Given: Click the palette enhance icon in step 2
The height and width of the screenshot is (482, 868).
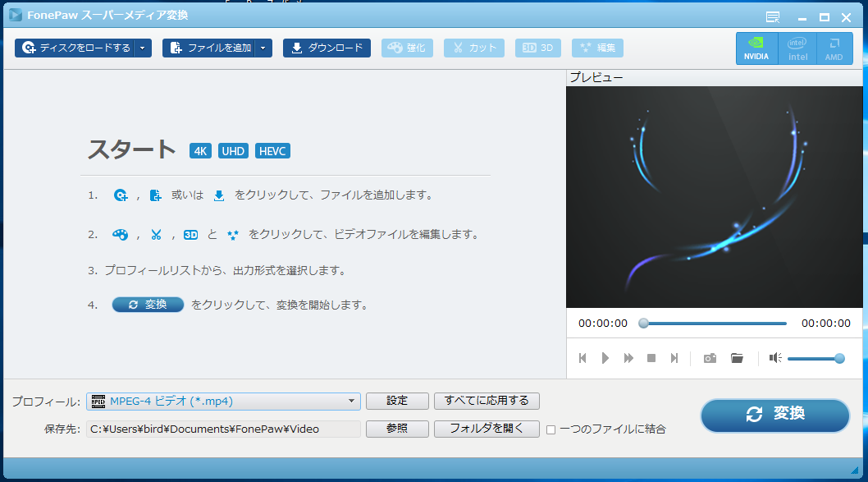Looking at the screenshot, I should 120,235.
